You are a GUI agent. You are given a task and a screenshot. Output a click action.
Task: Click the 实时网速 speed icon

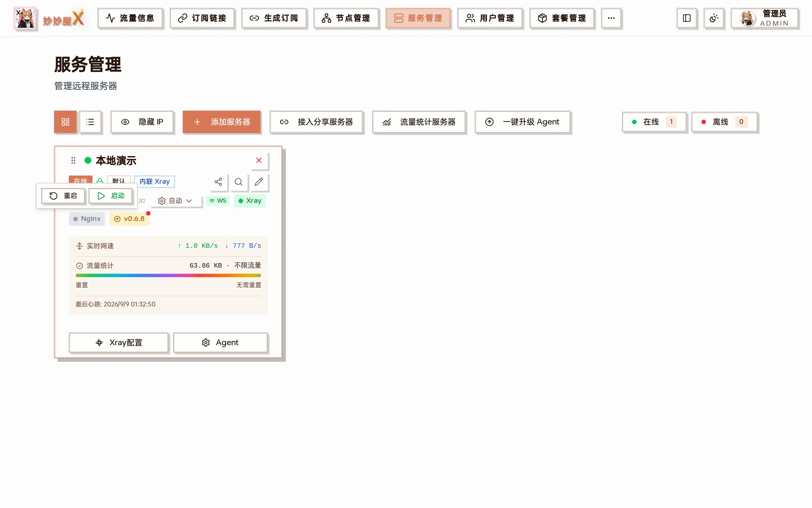tap(80, 246)
